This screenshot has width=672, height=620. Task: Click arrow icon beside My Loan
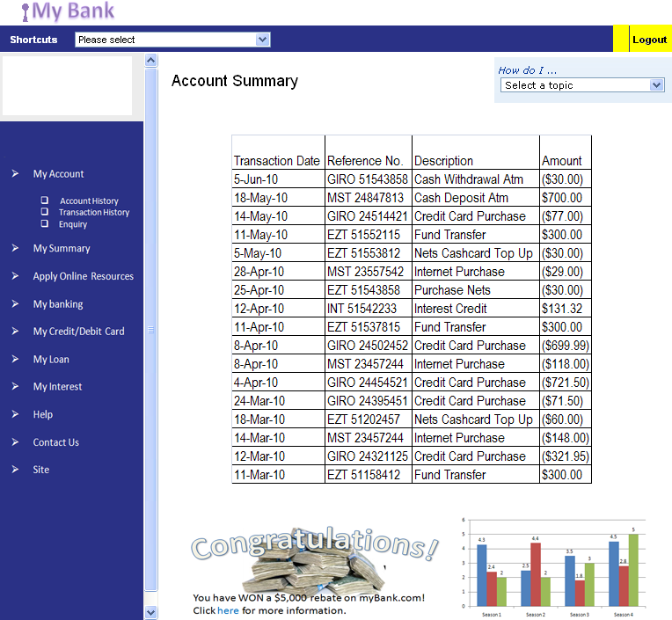tap(15, 360)
